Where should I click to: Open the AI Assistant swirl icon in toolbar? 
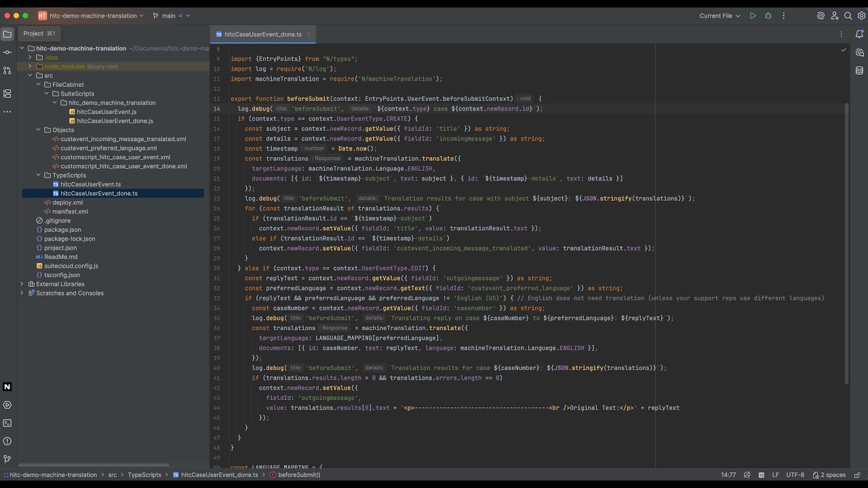[x=821, y=16]
